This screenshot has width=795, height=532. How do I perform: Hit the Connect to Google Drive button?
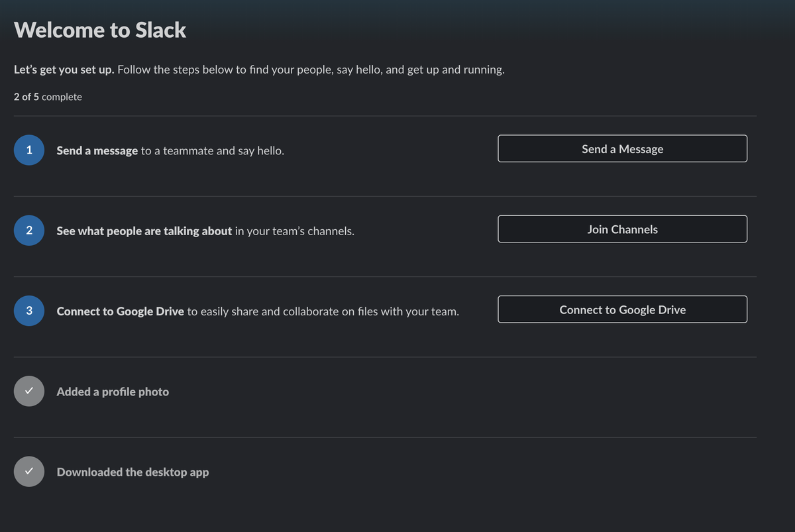click(622, 309)
